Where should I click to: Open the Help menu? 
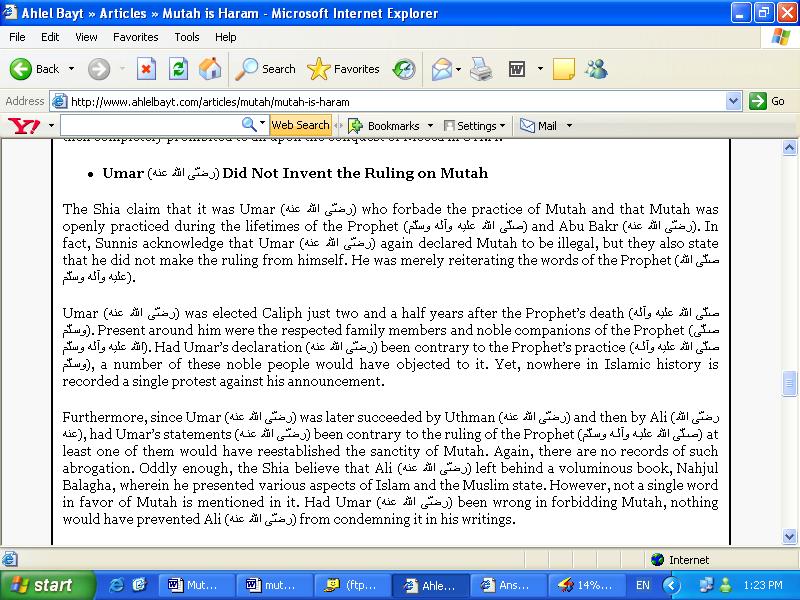coord(226,37)
